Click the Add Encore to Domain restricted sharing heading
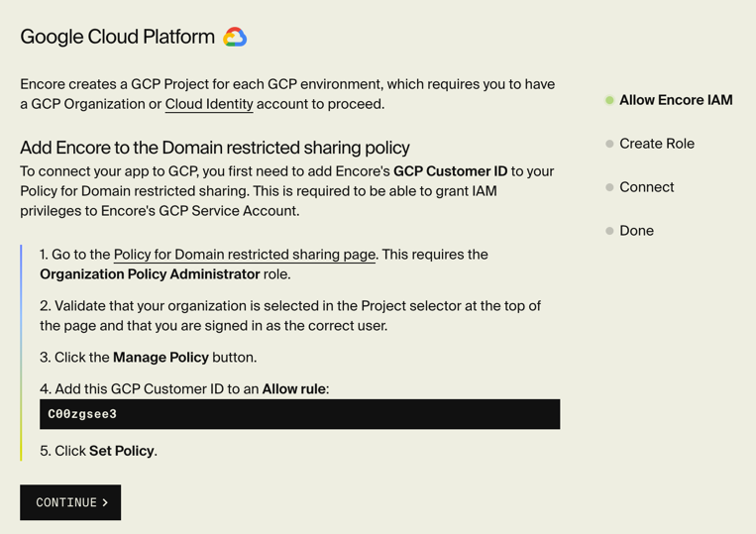This screenshot has width=756, height=534. coord(215,148)
